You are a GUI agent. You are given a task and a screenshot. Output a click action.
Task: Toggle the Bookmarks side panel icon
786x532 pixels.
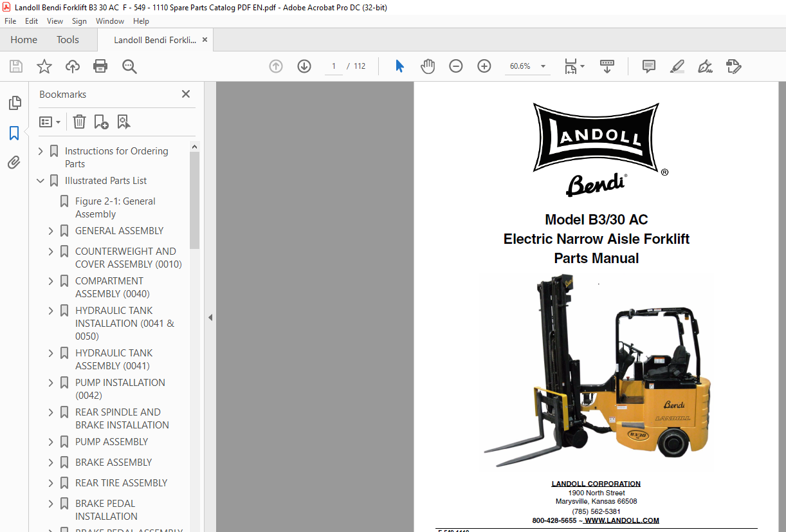click(x=14, y=133)
